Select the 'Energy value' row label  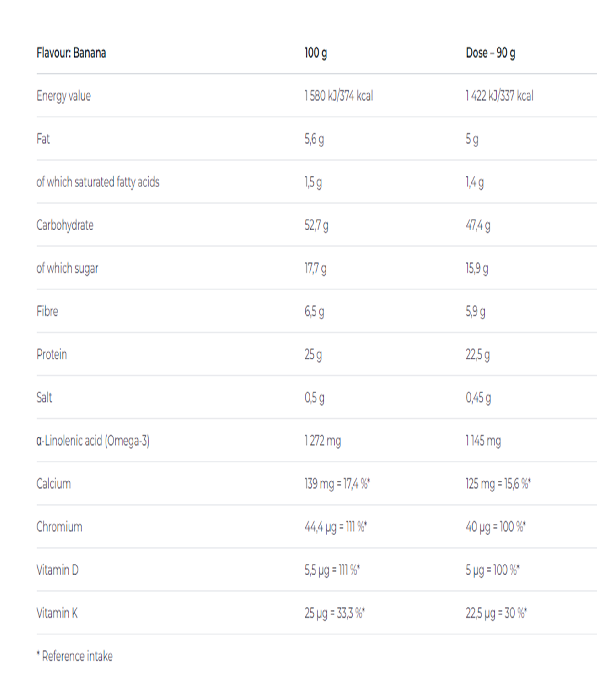(x=64, y=96)
